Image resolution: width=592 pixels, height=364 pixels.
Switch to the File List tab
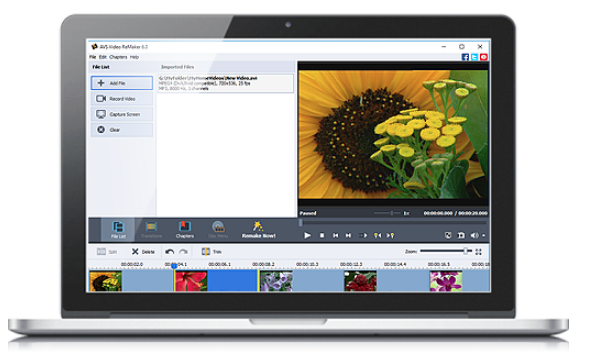[x=118, y=230]
